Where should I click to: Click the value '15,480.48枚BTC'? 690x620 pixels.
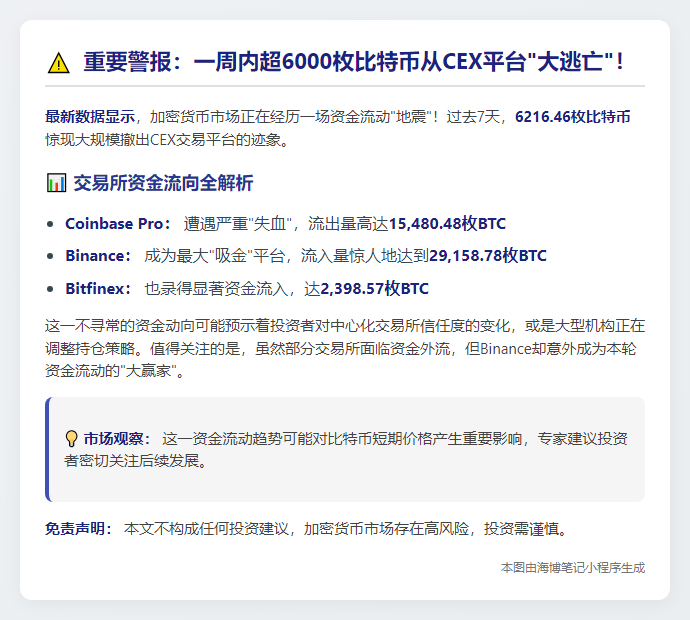click(448, 224)
